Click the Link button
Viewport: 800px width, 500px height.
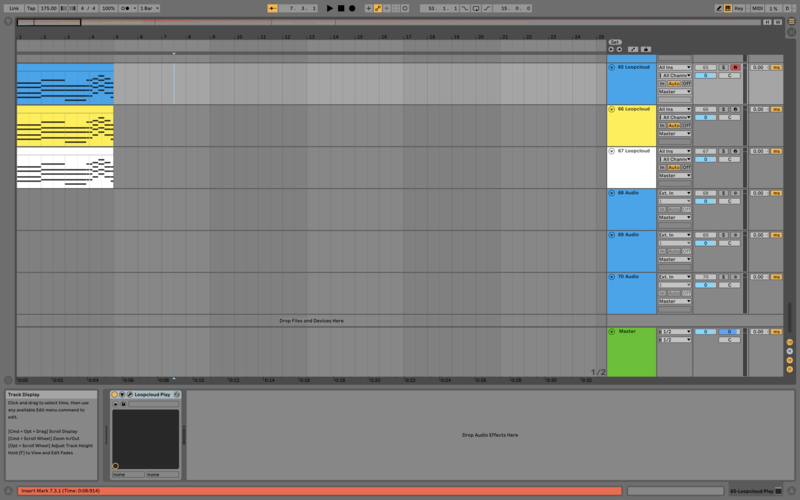tap(14, 8)
